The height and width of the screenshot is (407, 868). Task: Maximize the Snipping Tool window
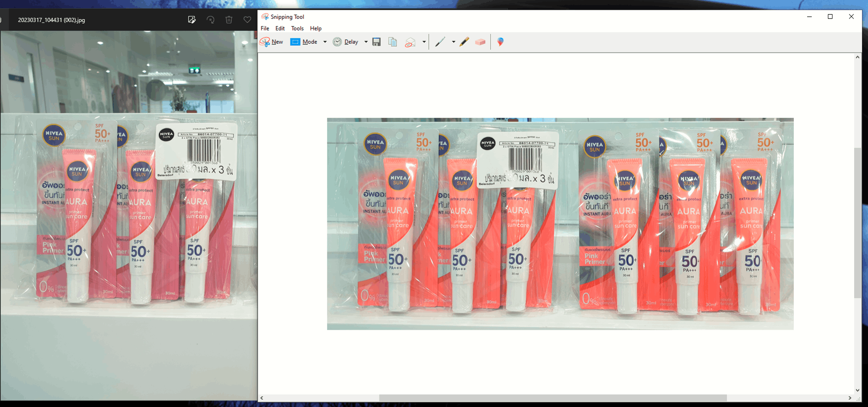830,17
